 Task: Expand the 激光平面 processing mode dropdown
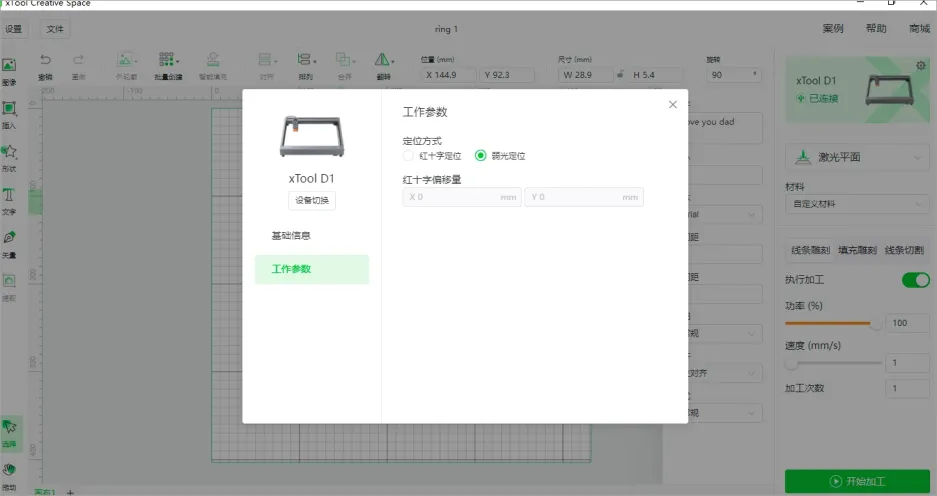point(857,157)
